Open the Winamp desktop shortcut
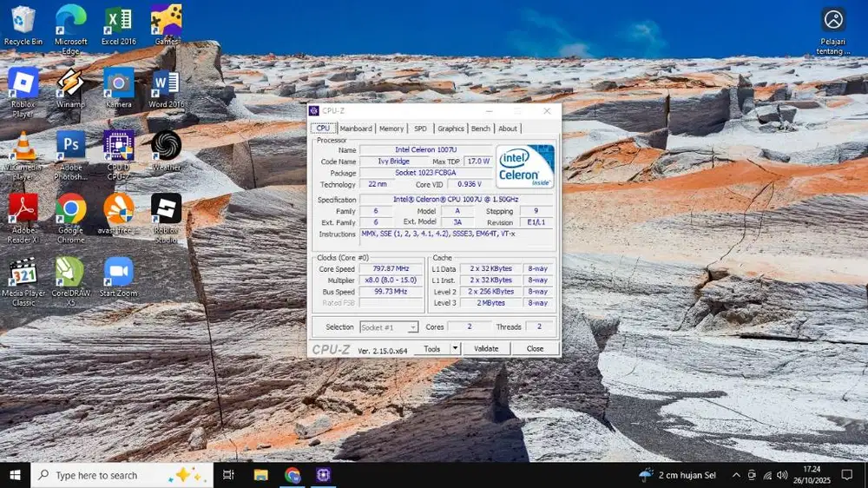Image resolution: width=868 pixels, height=488 pixels. click(70, 84)
